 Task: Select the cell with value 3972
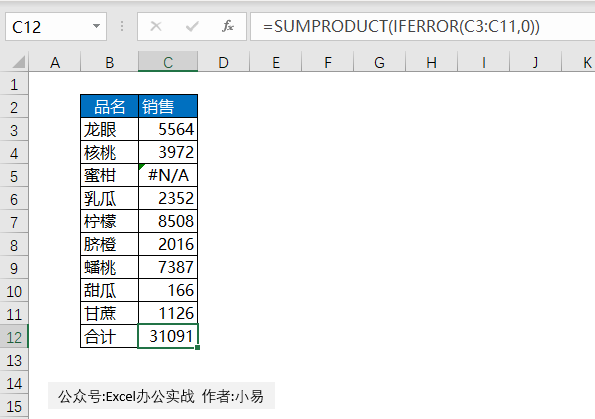168,153
